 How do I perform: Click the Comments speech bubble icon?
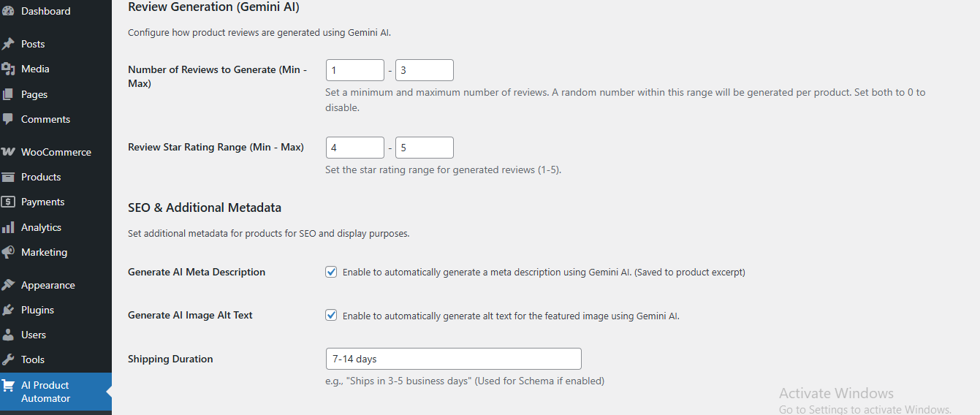tap(8, 119)
